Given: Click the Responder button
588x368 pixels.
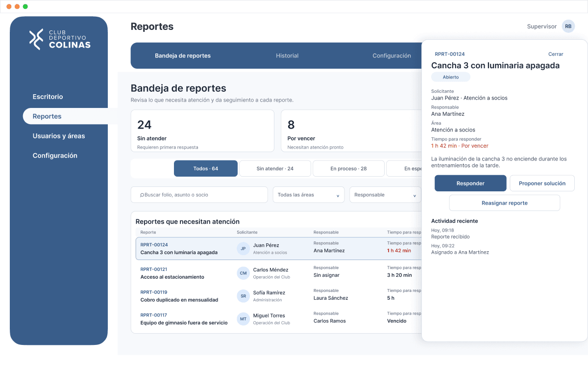Looking at the screenshot, I should [470, 183].
